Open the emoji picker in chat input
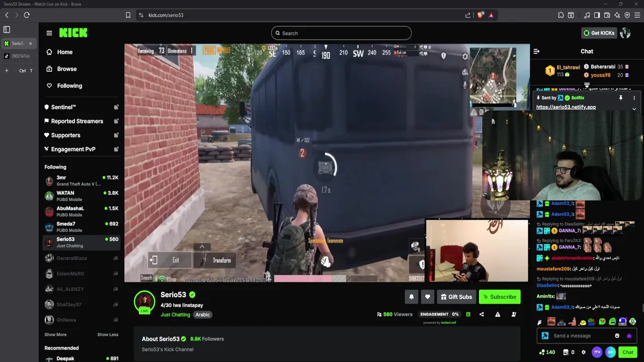The height and width of the screenshot is (362, 644). (x=617, y=336)
